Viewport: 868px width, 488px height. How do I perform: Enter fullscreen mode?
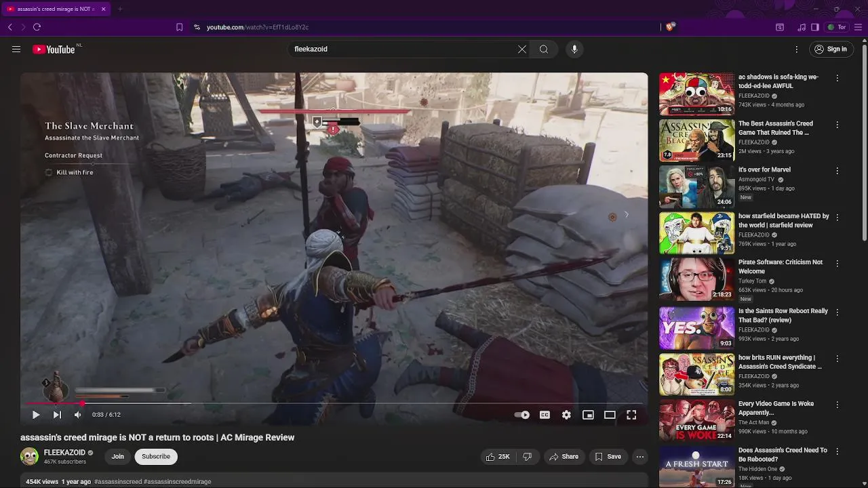[631, 415]
